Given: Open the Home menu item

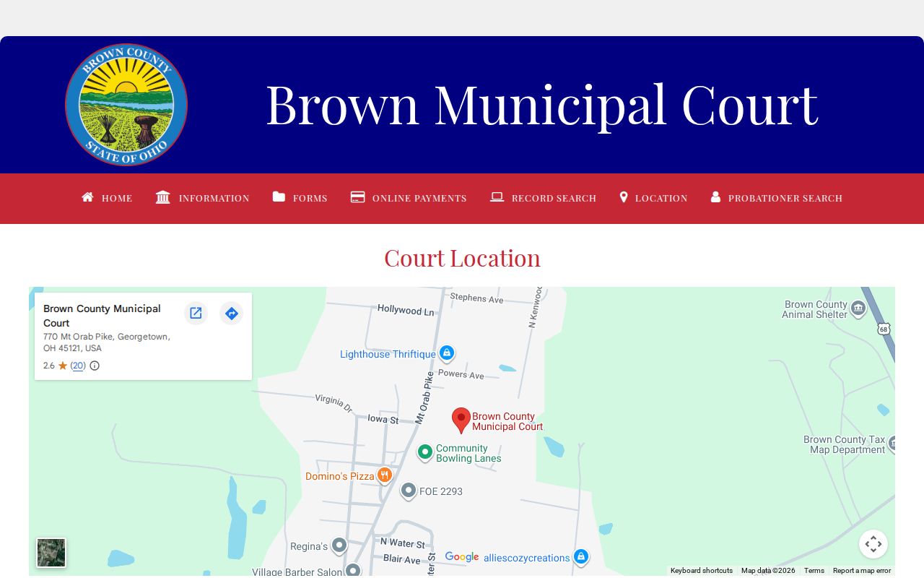Looking at the screenshot, I should point(107,198).
